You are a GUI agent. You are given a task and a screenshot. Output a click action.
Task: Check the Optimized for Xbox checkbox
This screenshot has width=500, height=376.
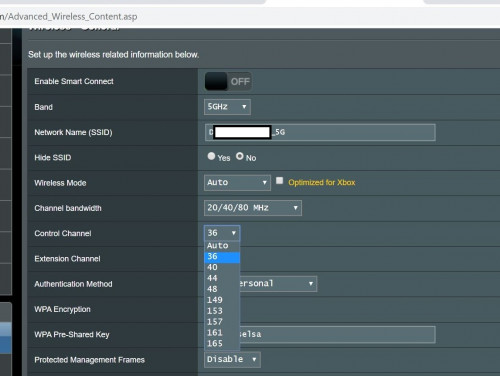(x=279, y=181)
